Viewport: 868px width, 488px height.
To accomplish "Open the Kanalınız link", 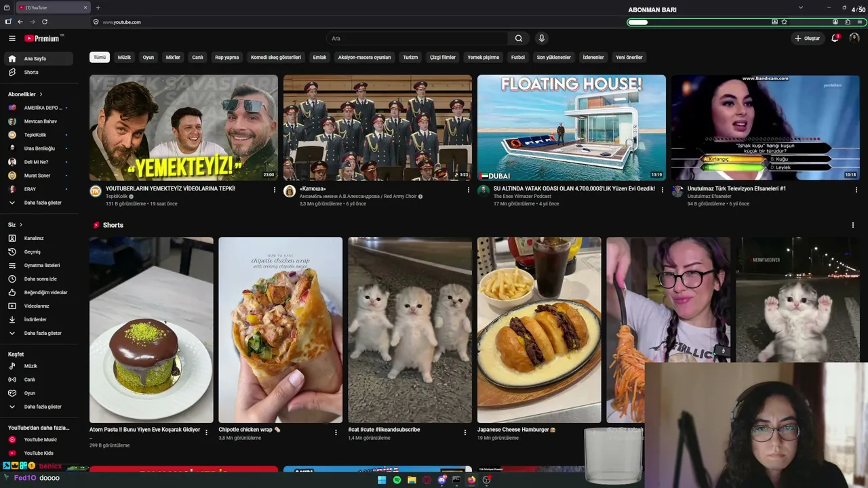I will 38,239.
